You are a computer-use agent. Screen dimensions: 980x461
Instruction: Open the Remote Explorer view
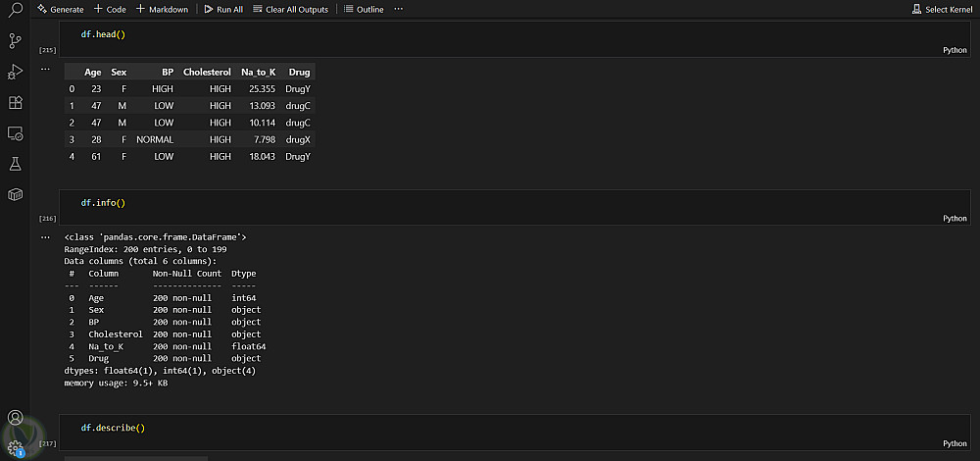15,132
